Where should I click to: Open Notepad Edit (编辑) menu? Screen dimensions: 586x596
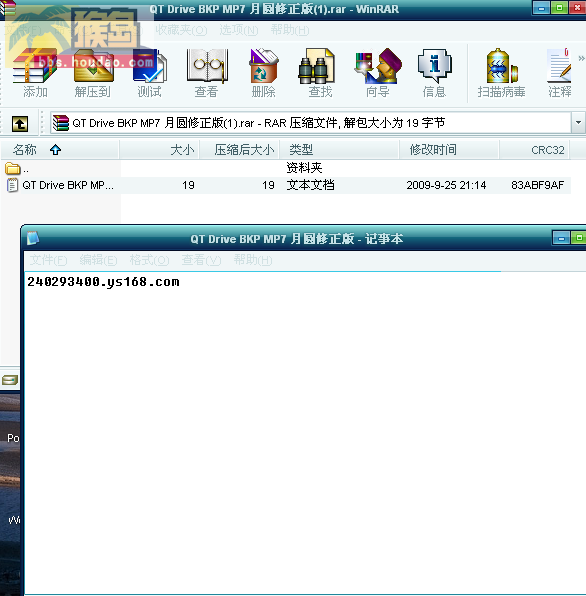pos(98,260)
